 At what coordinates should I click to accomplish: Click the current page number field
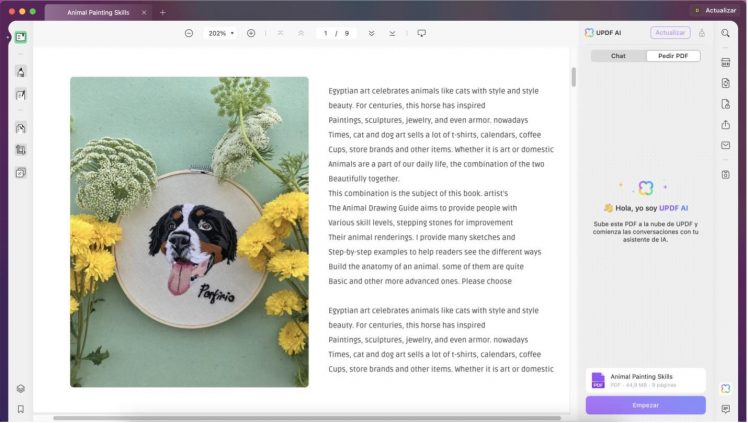pos(326,33)
